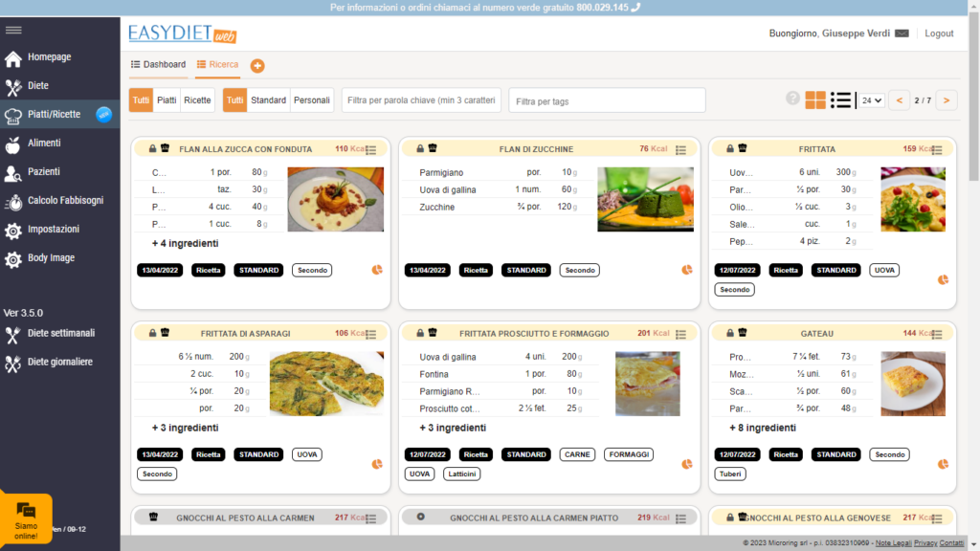Switch to grid view
The image size is (980, 551).
[x=815, y=99]
